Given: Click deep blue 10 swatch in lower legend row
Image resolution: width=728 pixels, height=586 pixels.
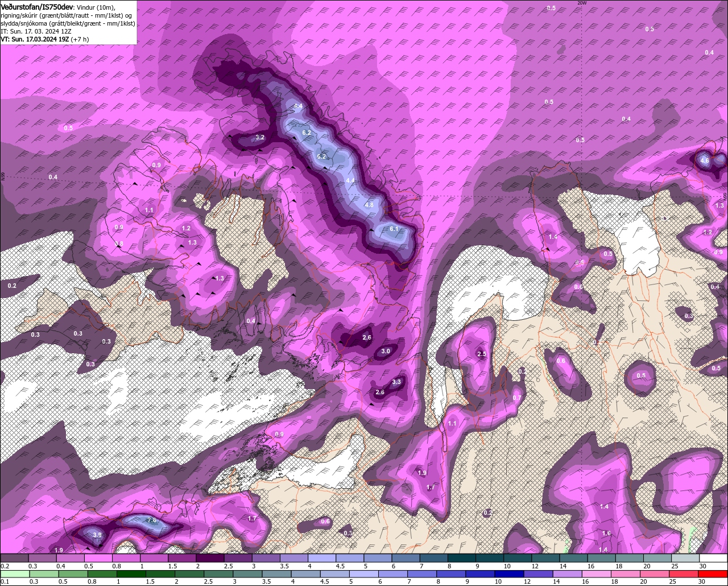Looking at the screenshot, I should pos(508,573).
